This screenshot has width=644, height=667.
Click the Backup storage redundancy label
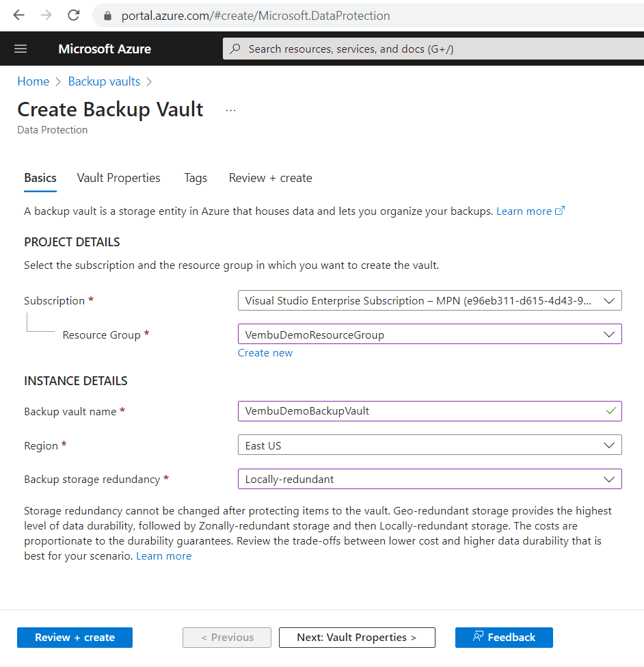click(92, 480)
